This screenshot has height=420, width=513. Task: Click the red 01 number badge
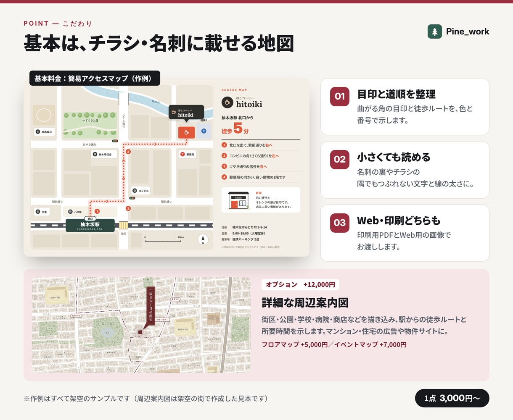[x=340, y=97]
